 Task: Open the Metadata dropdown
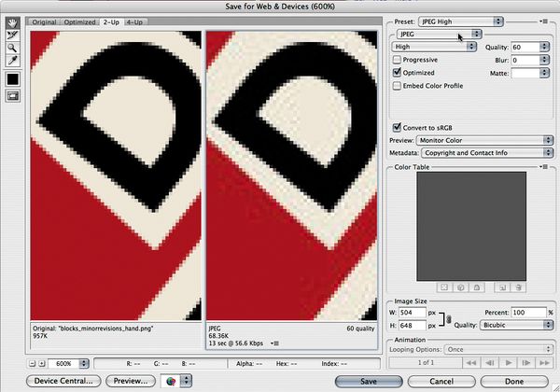pos(486,151)
